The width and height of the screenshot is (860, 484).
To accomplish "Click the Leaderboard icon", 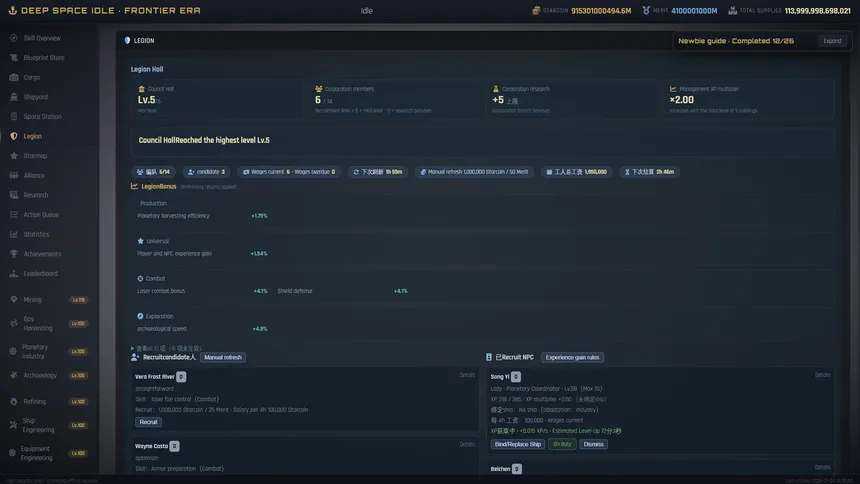I will point(14,273).
